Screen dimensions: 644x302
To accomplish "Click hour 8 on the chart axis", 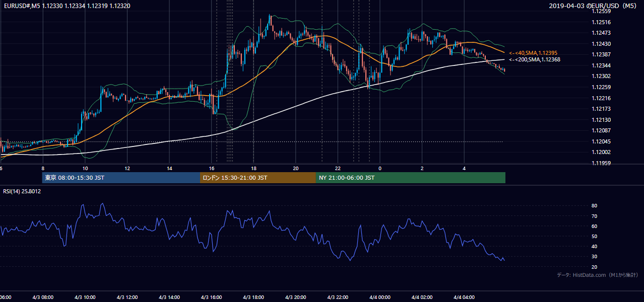I will (43, 168).
